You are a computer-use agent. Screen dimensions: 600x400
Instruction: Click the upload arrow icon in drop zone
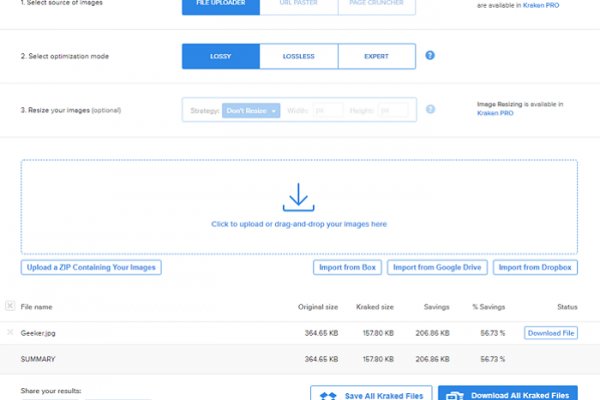298,196
